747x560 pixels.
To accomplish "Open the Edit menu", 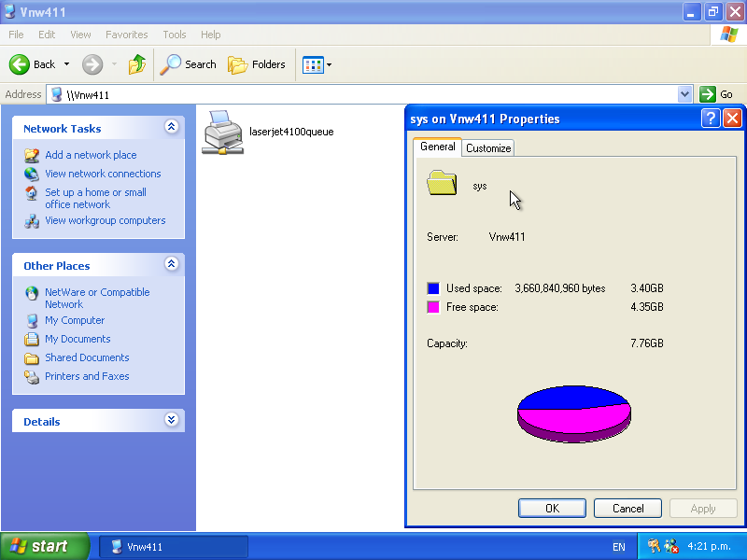I will [47, 35].
